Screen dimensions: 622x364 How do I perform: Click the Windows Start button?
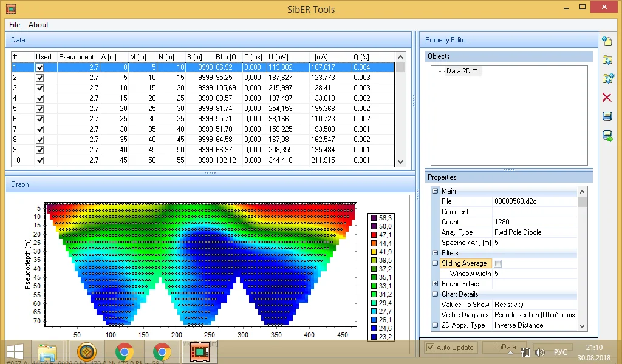[x=15, y=352]
